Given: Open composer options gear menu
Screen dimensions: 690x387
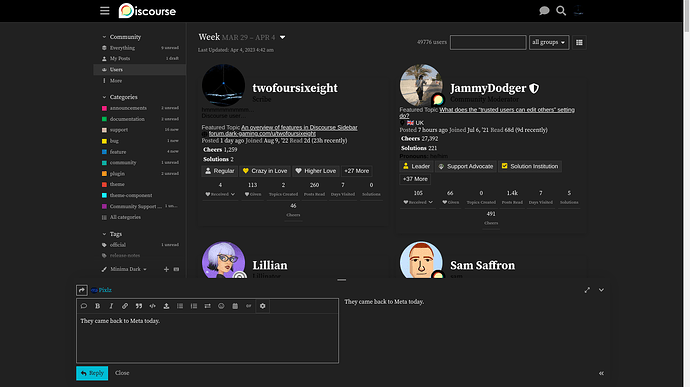Looking at the screenshot, I should point(263,306).
